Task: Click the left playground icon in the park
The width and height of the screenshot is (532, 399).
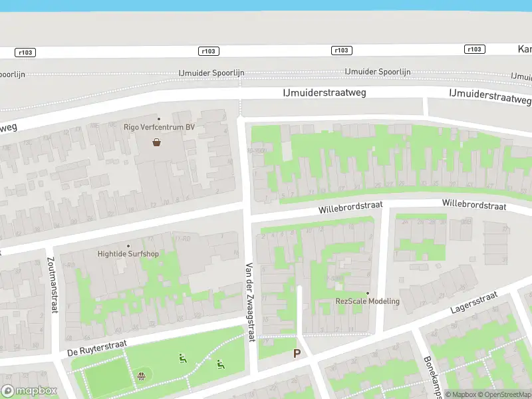Action: point(183,359)
